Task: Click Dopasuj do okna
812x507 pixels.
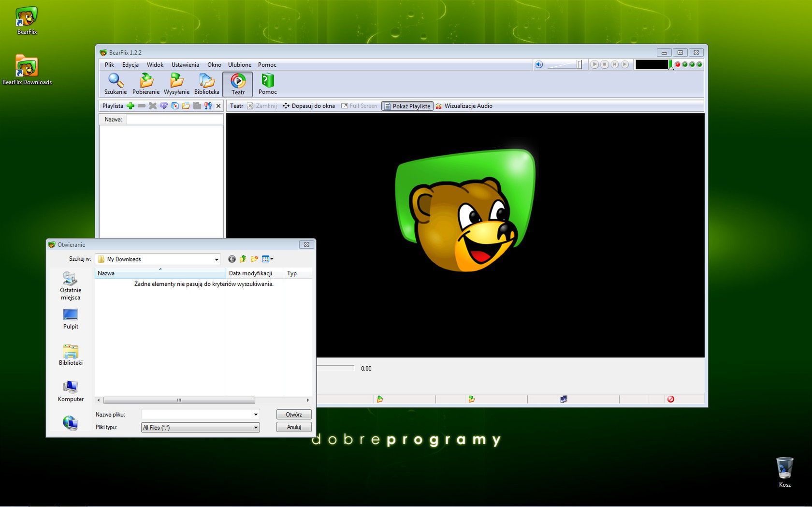Action: [309, 106]
